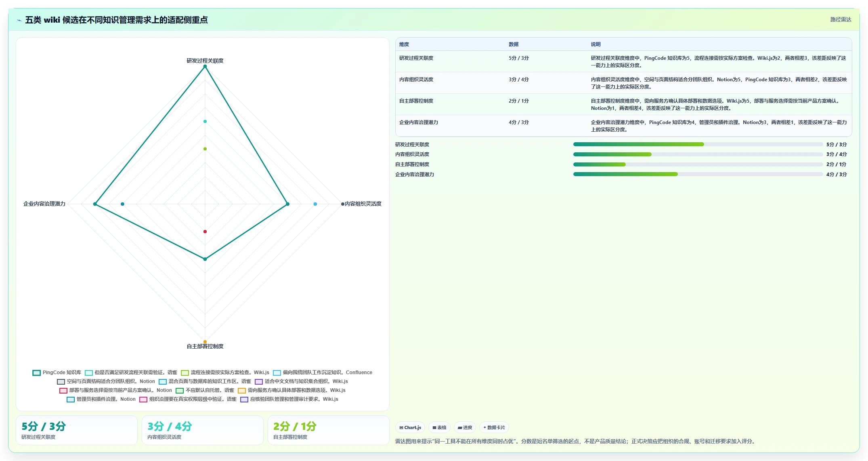The height and width of the screenshot is (461, 868).
Task: Toggle legend item 空间与页面结构适合分团队组织 Notion
Action: pos(106,381)
